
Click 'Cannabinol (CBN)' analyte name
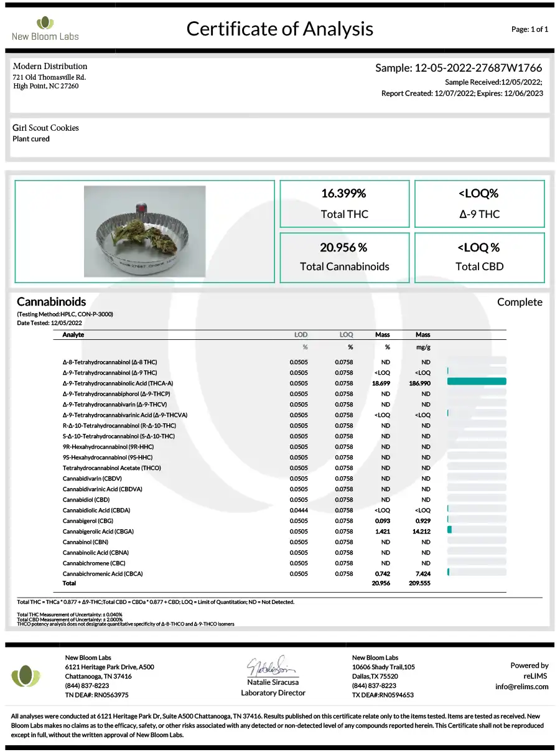click(85, 542)
